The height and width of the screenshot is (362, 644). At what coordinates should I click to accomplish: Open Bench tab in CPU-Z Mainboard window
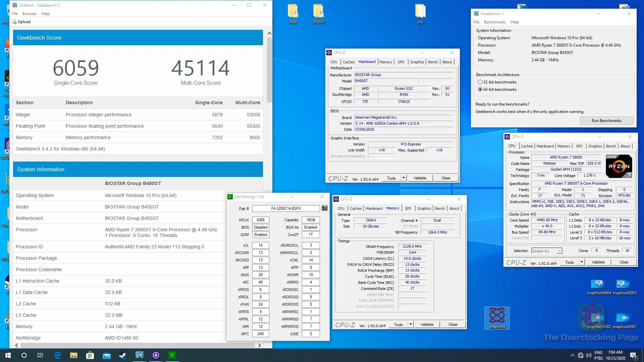pyautogui.click(x=433, y=62)
